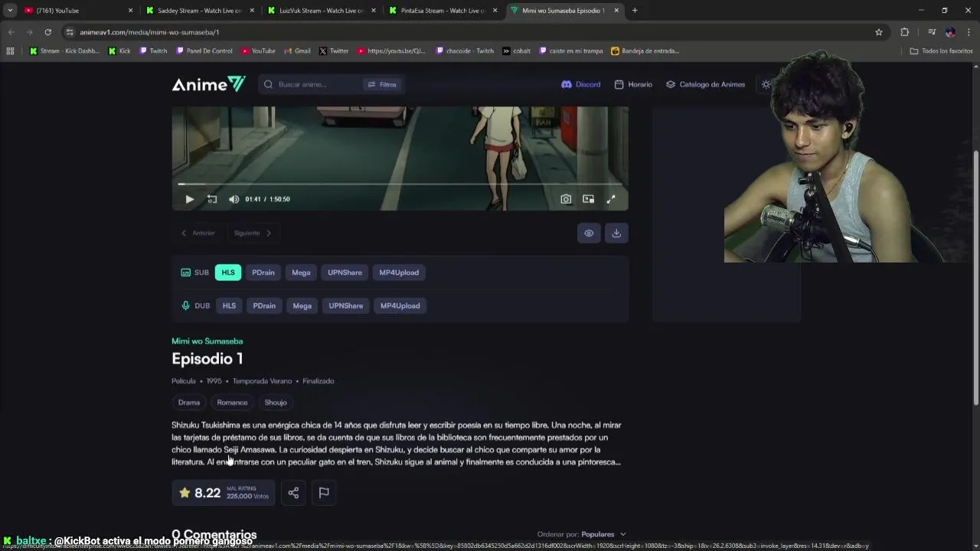Viewport: 980px width, 551px height.
Task: Open the site information icon beside URL
Action: pyautogui.click(x=70, y=32)
